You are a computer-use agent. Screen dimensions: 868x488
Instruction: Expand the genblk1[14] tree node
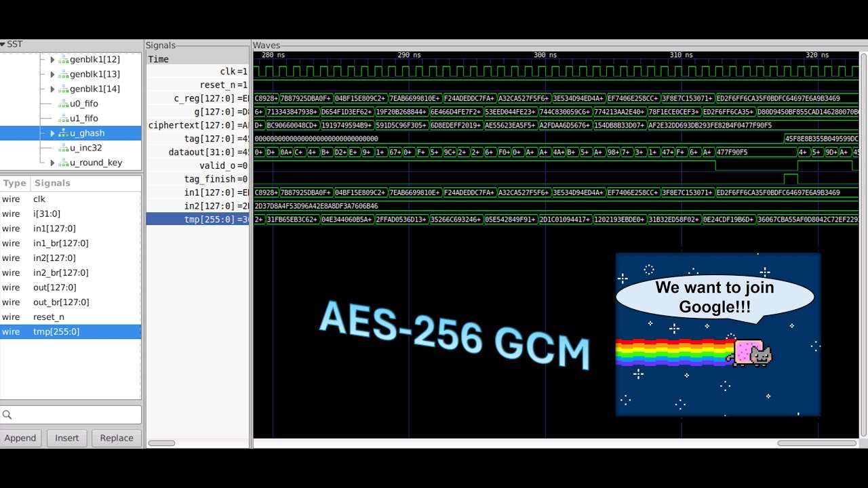click(52, 89)
